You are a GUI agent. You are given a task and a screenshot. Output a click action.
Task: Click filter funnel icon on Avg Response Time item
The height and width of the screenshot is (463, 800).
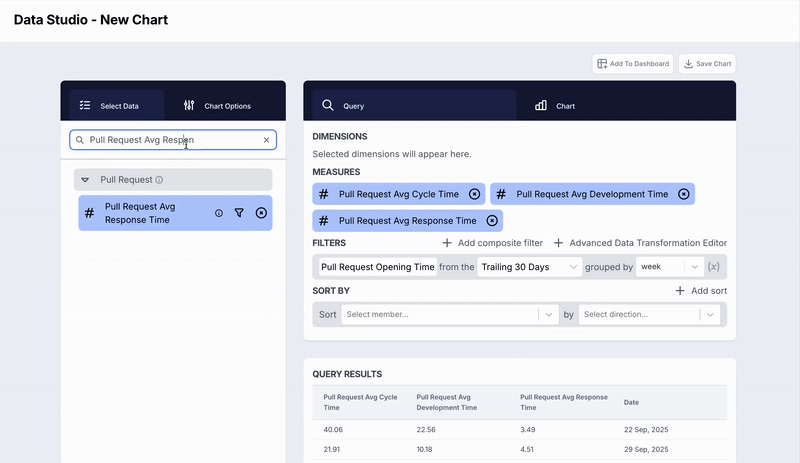[239, 213]
